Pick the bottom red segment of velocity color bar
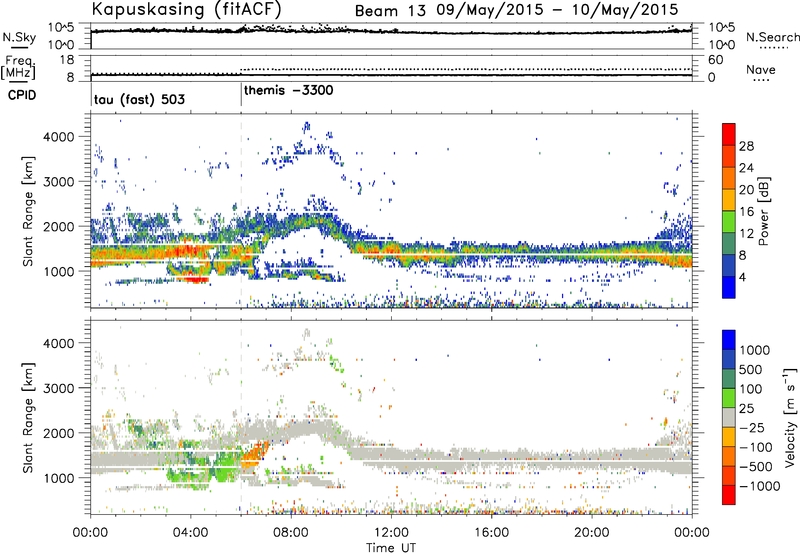 coord(729,495)
